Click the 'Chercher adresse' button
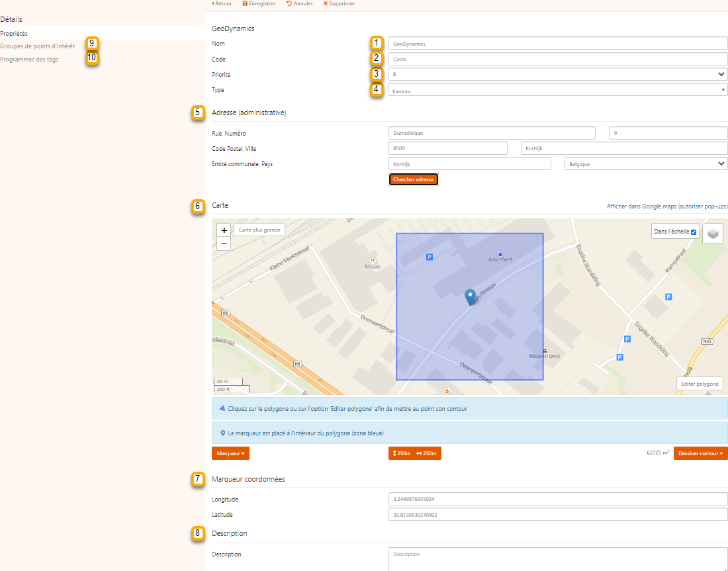This screenshot has width=728, height=571. click(x=414, y=179)
